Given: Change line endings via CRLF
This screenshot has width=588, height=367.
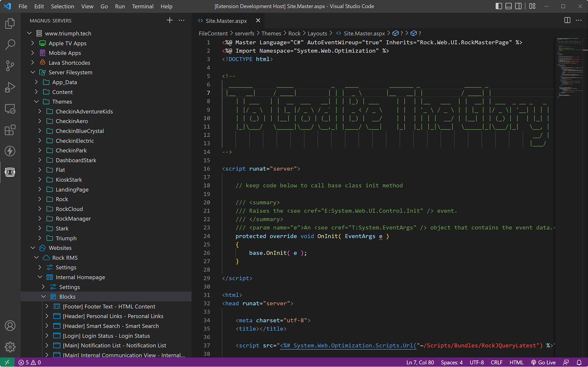Looking at the screenshot, I should 497,362.
